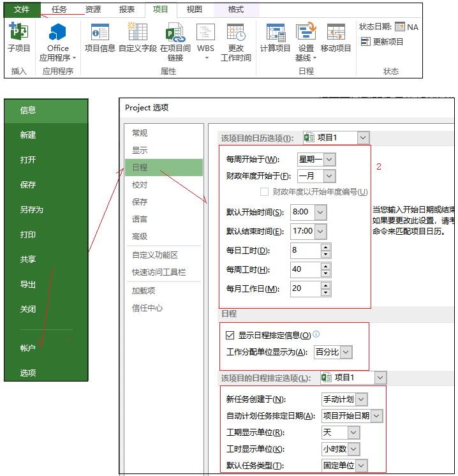Decrease 每周工时 spinner down arrow

point(326,273)
